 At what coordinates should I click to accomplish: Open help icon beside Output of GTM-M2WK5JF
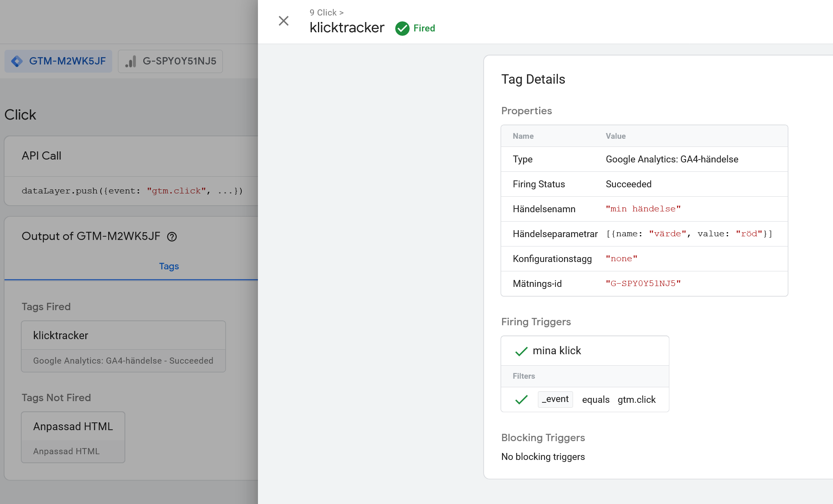tap(172, 237)
